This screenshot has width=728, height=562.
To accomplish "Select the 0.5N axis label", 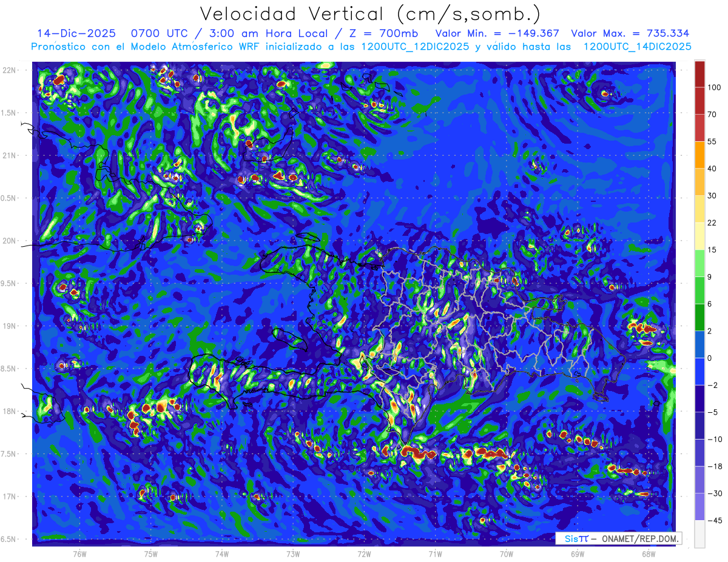I will click(x=10, y=198).
